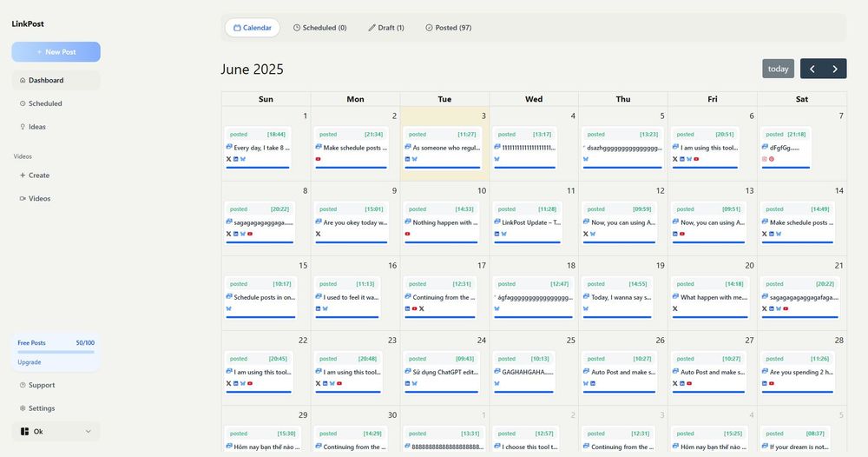Click Instagram icon on the "dFgfGg" post

tap(765, 159)
